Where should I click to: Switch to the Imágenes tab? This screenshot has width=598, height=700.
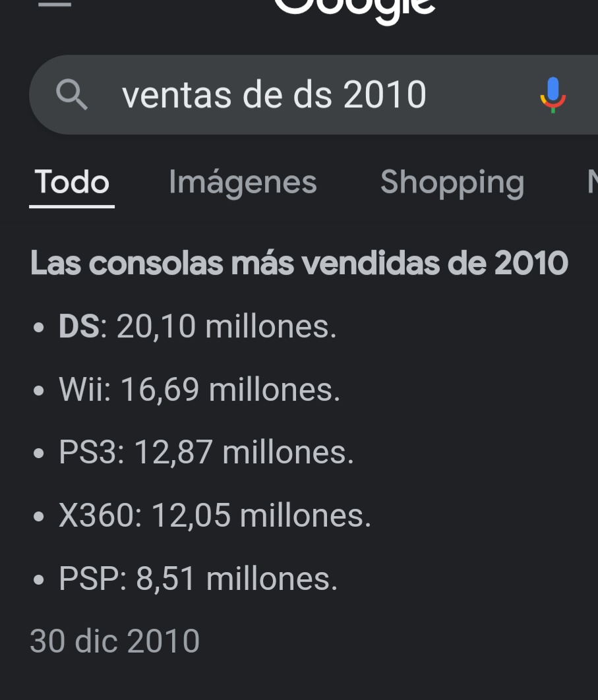tap(243, 182)
